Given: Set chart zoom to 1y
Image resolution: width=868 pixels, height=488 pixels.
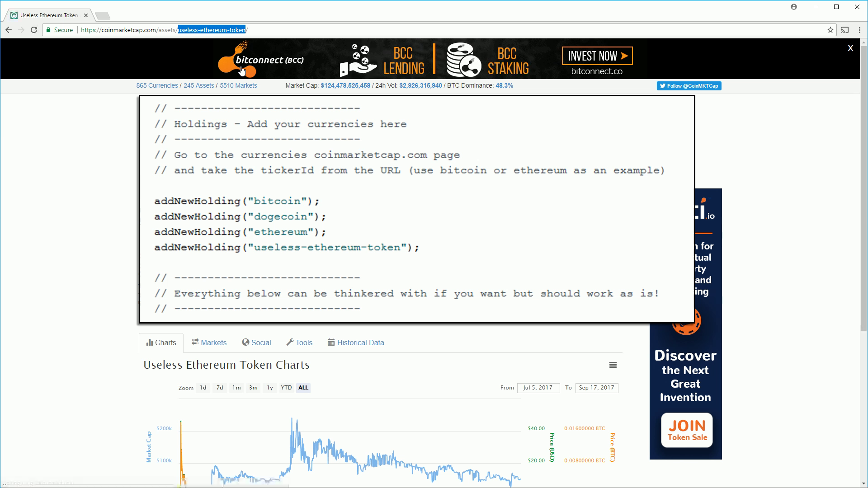Looking at the screenshot, I should 270,388.
